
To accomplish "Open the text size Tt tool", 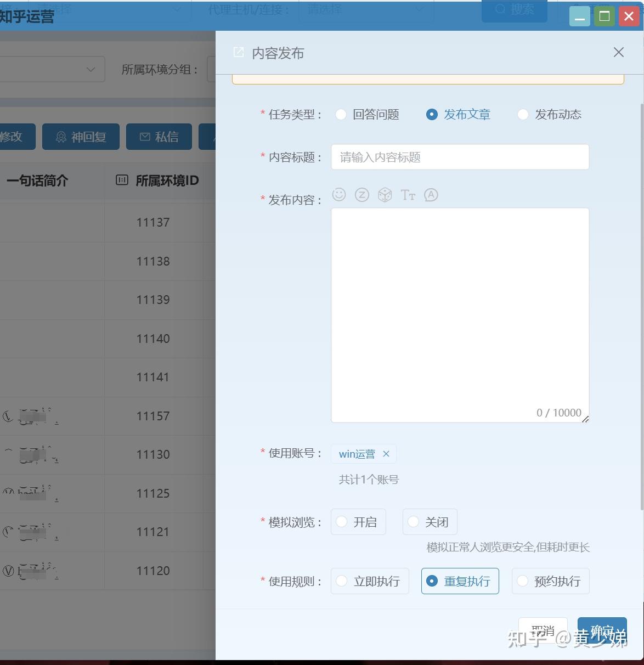I will click(x=408, y=195).
